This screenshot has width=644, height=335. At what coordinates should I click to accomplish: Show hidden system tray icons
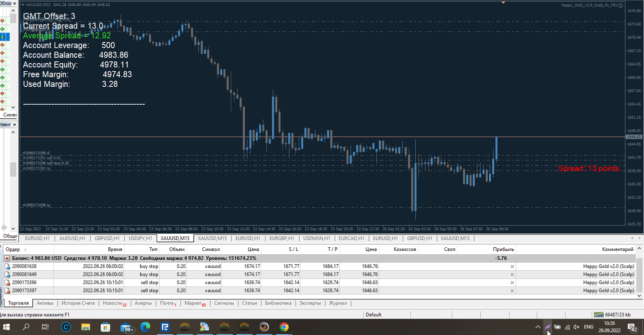(x=537, y=327)
